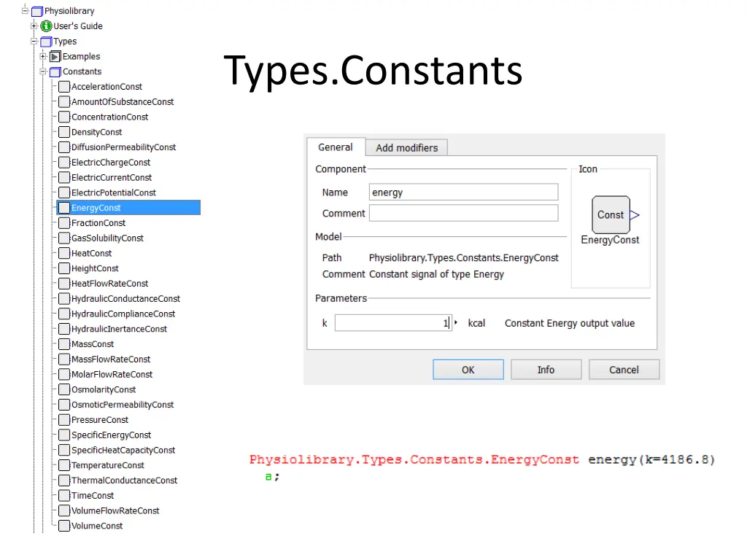The image size is (747, 560).
Task: Click the Physiolibrary.Types.Constants.EnergyConst path text
Action: (463, 258)
